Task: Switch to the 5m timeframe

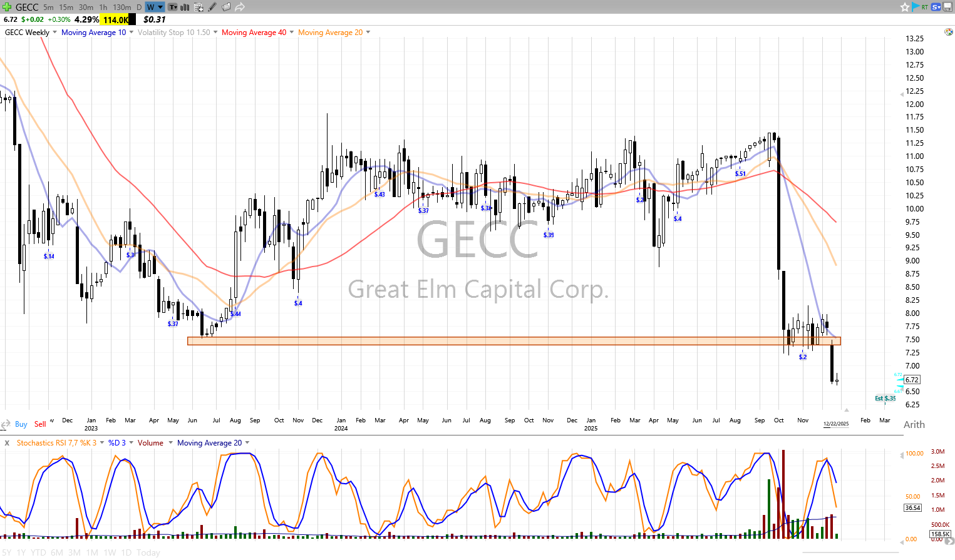Action: click(48, 7)
